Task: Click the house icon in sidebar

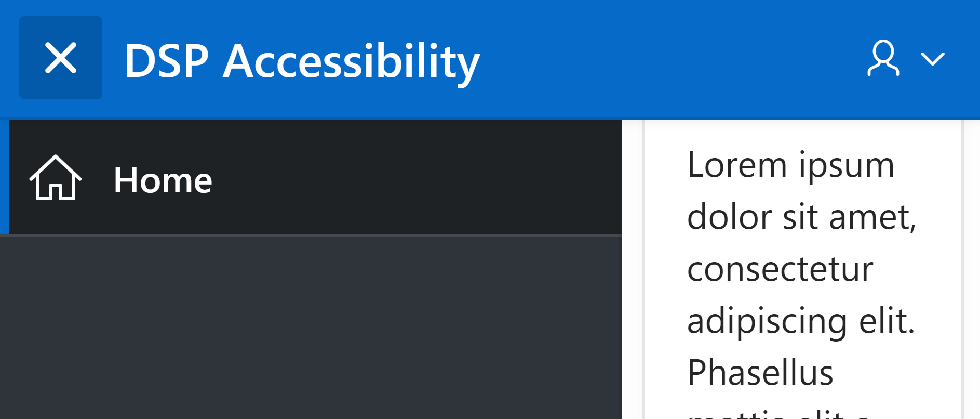Action: coord(56,178)
